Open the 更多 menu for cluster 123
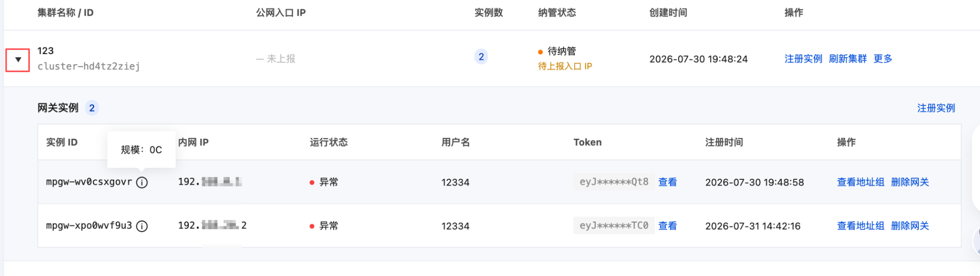980x276 pixels. [883, 59]
